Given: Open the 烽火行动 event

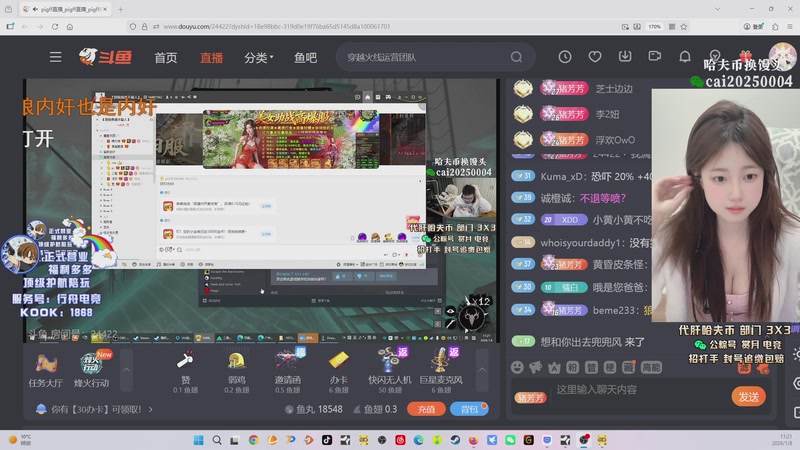Looking at the screenshot, I should [x=92, y=370].
